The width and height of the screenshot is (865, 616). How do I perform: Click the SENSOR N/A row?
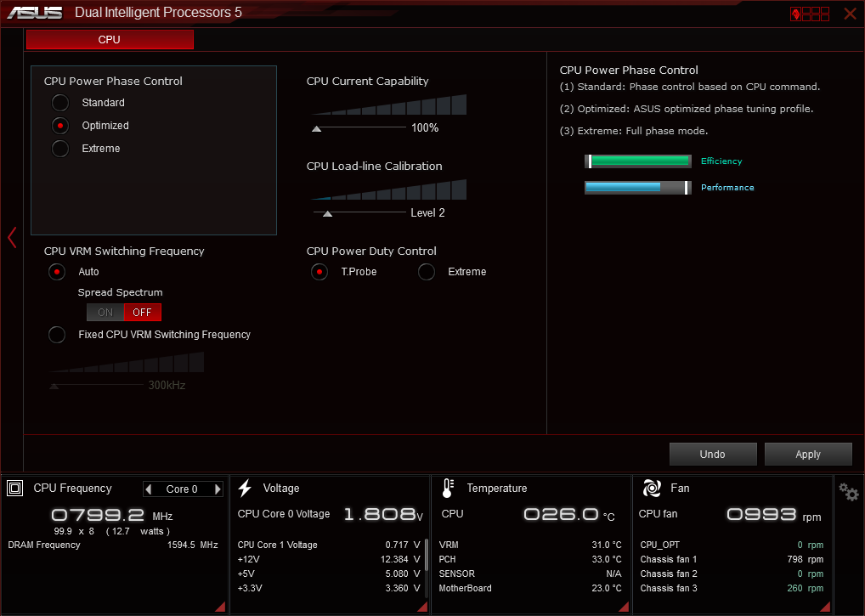pos(530,574)
